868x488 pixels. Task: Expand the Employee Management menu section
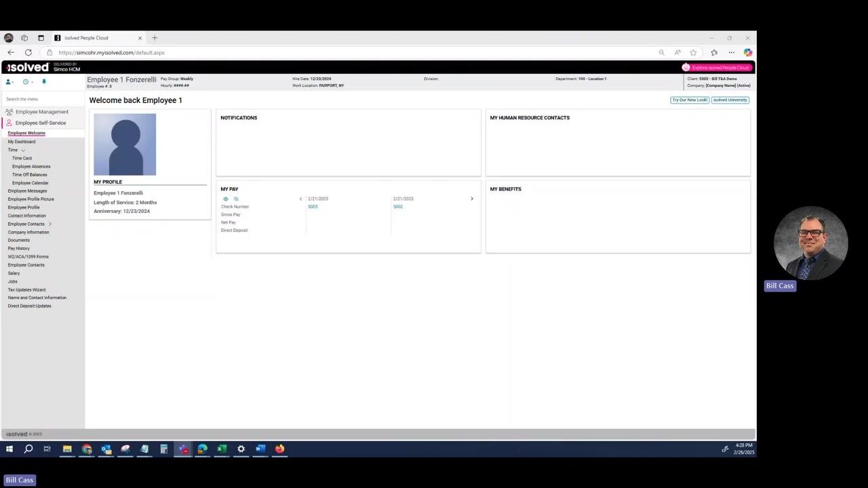click(42, 112)
